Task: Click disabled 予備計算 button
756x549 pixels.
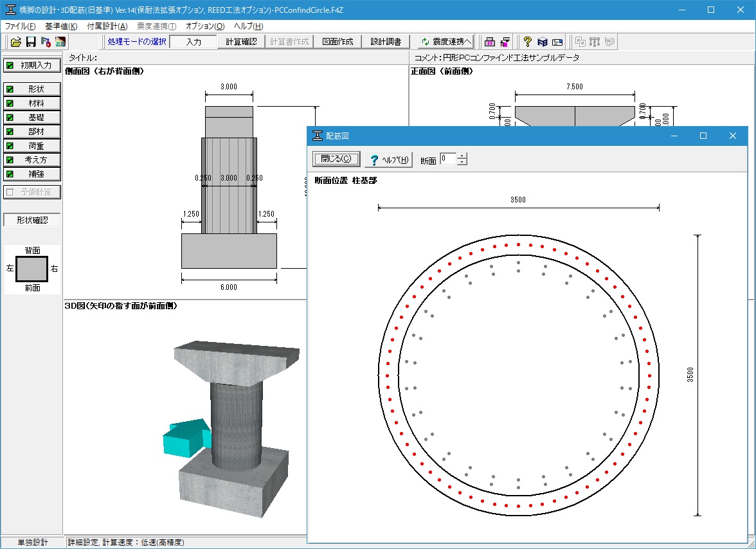Action: coord(32,192)
